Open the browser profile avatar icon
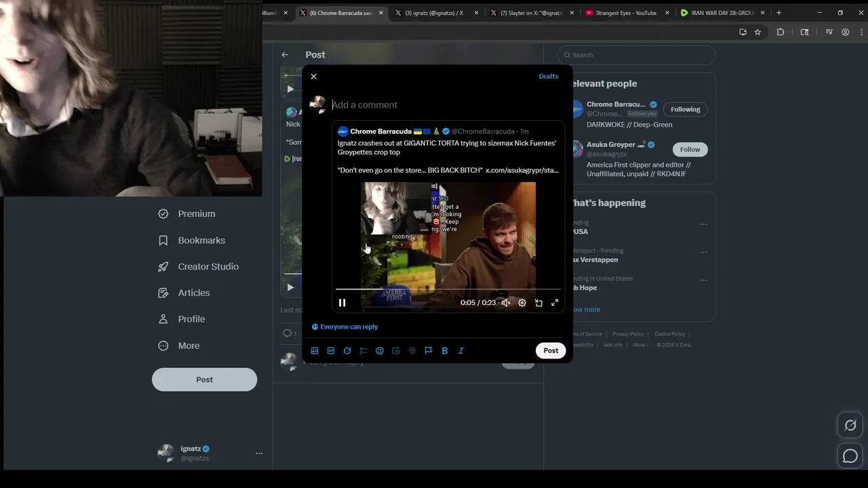 coord(845,32)
